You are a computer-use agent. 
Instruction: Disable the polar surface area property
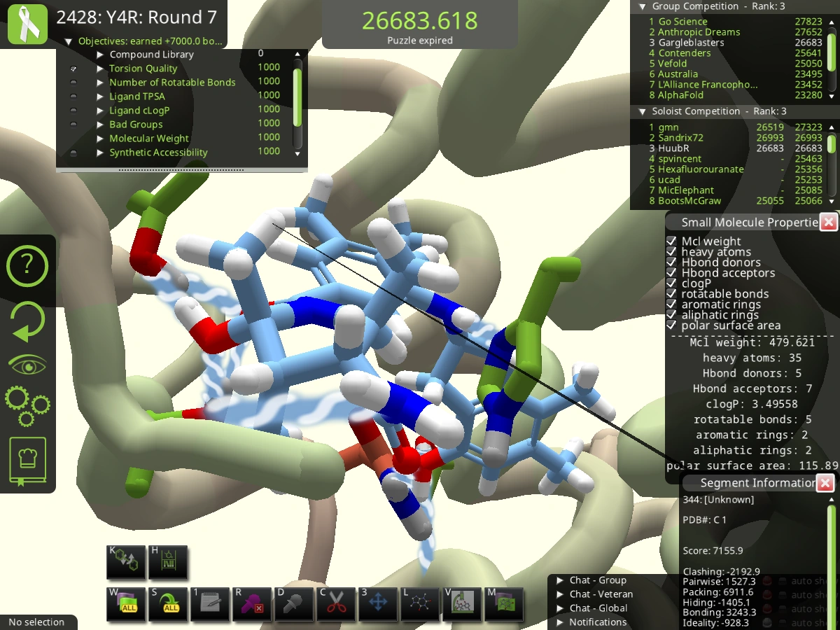pyautogui.click(x=672, y=325)
